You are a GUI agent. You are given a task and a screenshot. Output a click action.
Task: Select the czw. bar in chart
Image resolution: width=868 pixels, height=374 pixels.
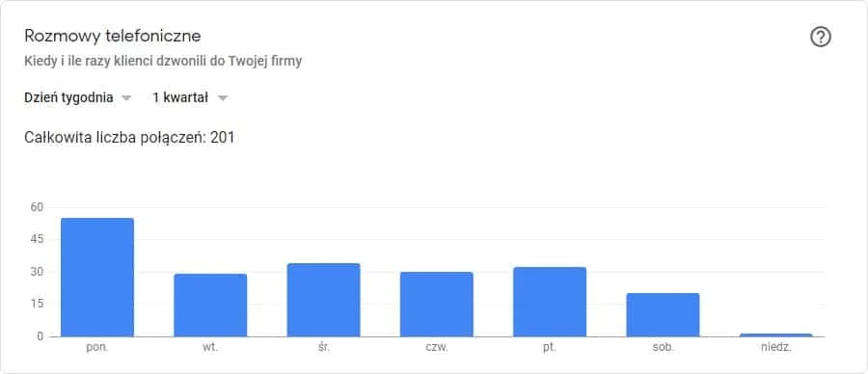click(x=437, y=305)
